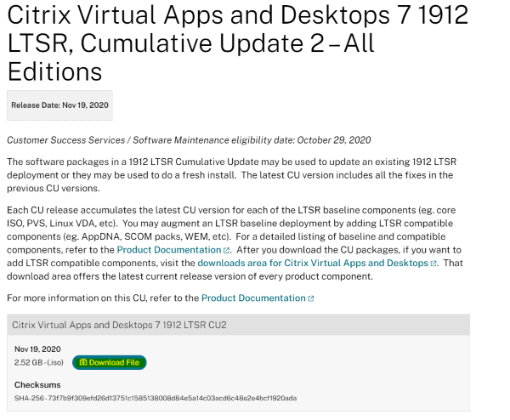Screen dimensions: 510x420
Task: Click external-link icon beside first Product Documentation
Action: click(x=226, y=251)
